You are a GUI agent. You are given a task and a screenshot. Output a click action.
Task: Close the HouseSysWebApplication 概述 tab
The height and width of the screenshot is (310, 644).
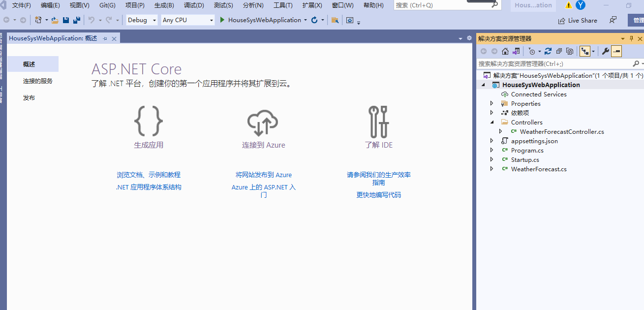pos(114,38)
